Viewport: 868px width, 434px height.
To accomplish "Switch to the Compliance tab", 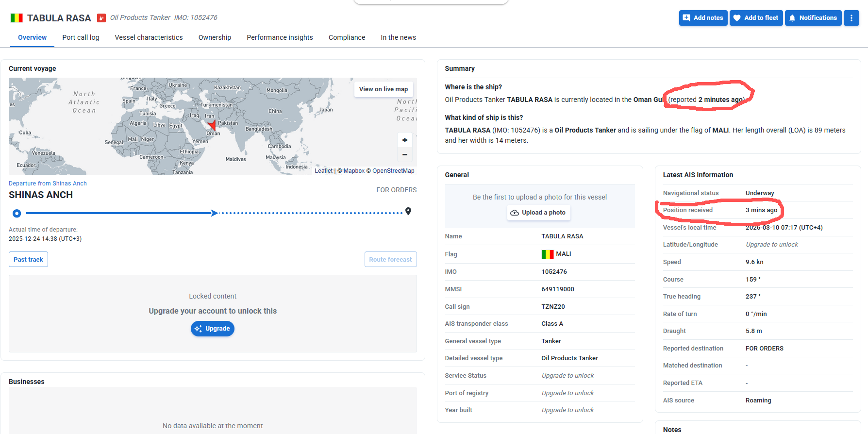I will (x=347, y=37).
